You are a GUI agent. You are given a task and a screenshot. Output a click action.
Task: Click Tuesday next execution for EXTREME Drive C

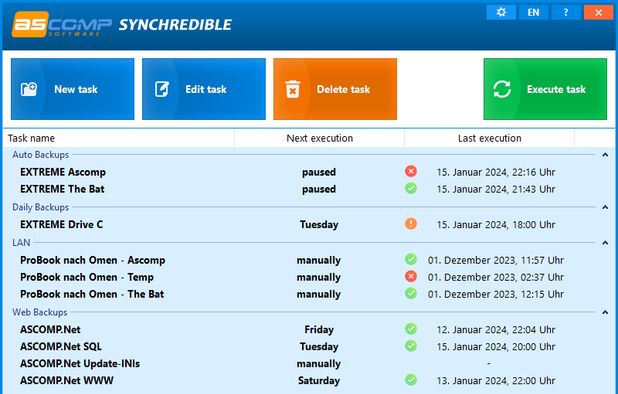[319, 225]
